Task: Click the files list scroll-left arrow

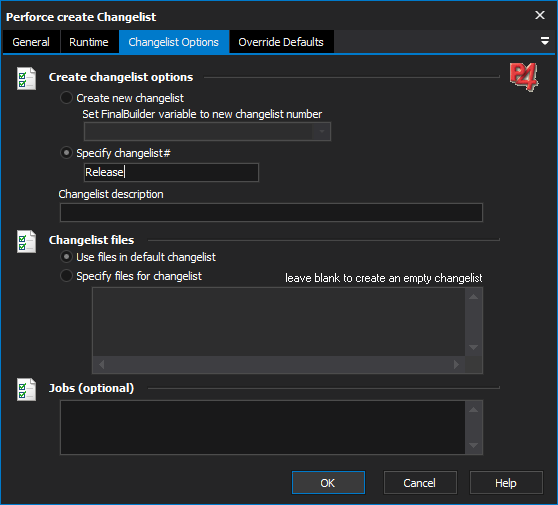Action: tap(101, 364)
